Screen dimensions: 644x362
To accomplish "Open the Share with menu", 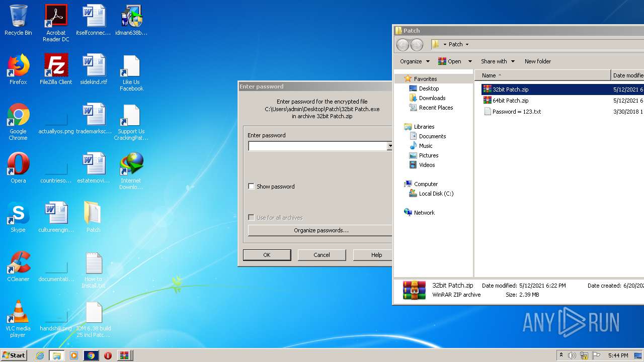I will pos(498,61).
